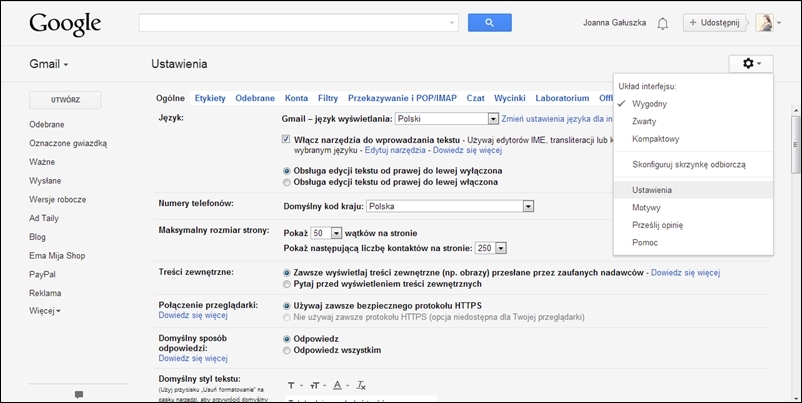Select Skonfiguruj skrzynkę odbiorczą menu item
This screenshot has height=403, width=802.
coord(693,165)
